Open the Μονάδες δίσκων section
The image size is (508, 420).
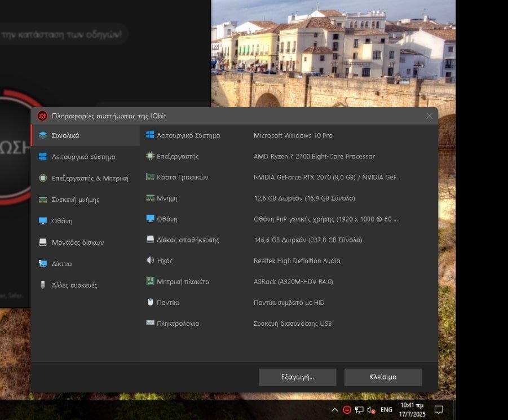pos(86,242)
